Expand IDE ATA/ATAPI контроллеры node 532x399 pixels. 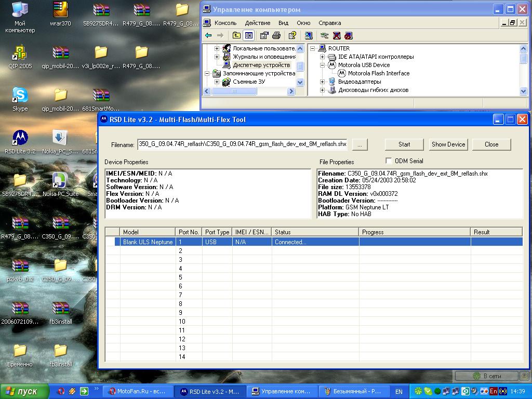[x=322, y=57]
